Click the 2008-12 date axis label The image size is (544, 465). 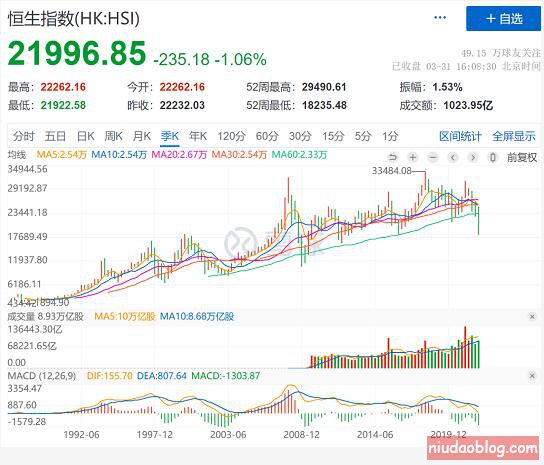301,434
